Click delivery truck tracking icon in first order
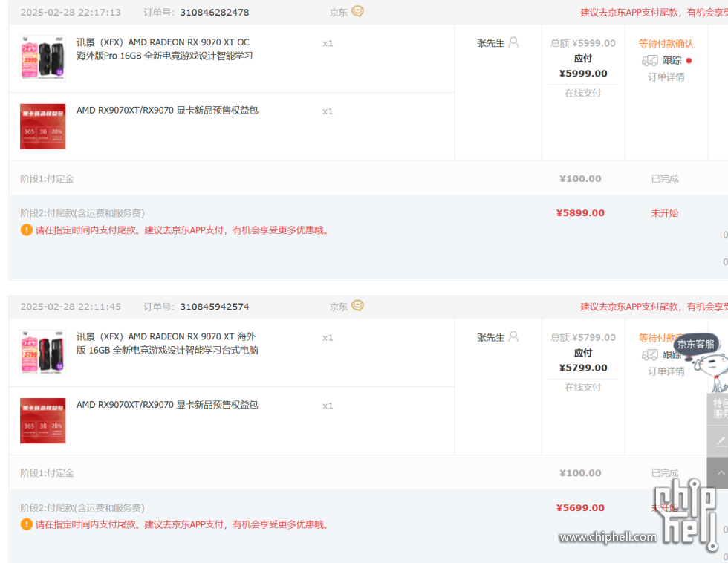Screen dimensions: 728x563 pos(649,60)
